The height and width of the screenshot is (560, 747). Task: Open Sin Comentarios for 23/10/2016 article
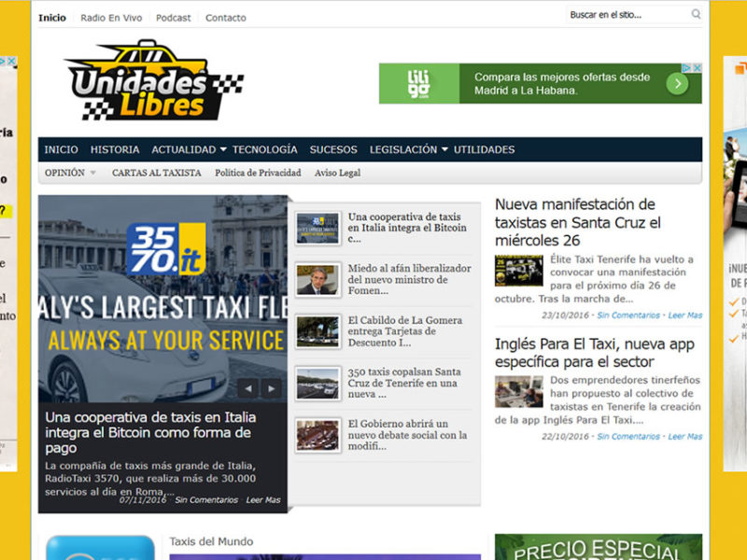(x=628, y=315)
